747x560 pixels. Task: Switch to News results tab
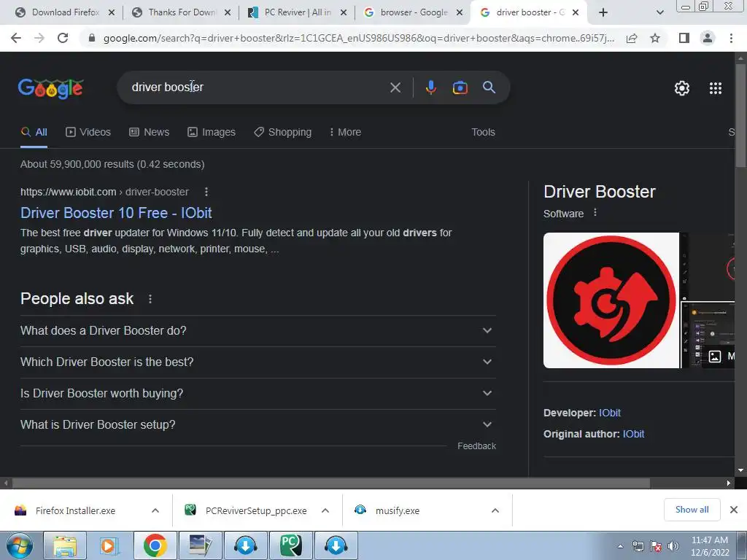(149, 132)
